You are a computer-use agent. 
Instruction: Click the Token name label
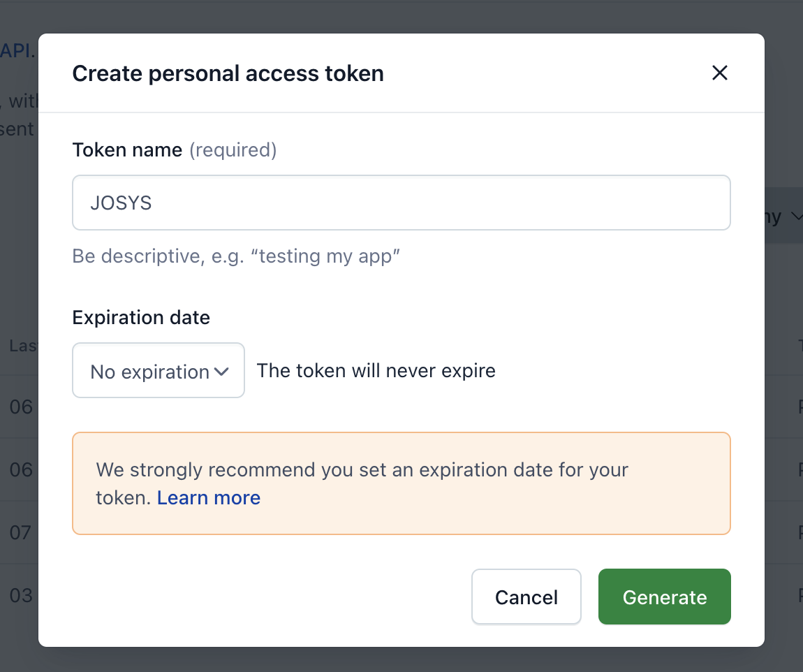click(x=127, y=149)
